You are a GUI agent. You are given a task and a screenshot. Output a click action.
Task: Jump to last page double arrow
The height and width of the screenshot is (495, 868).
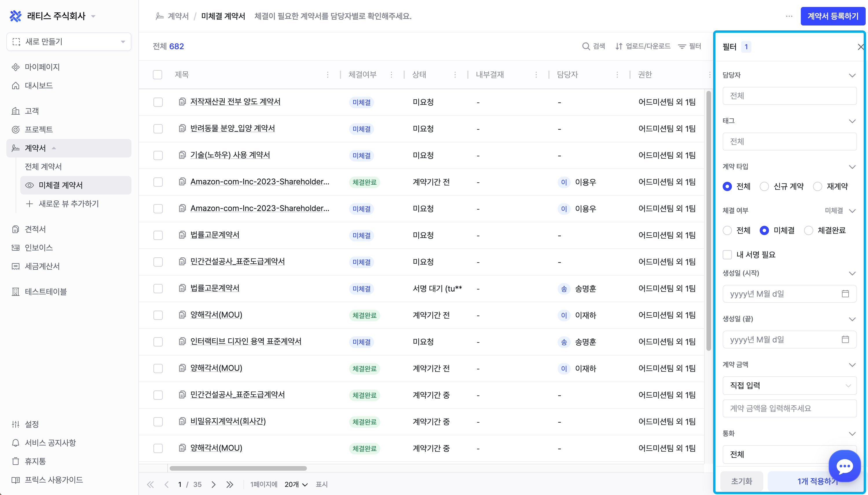click(230, 485)
